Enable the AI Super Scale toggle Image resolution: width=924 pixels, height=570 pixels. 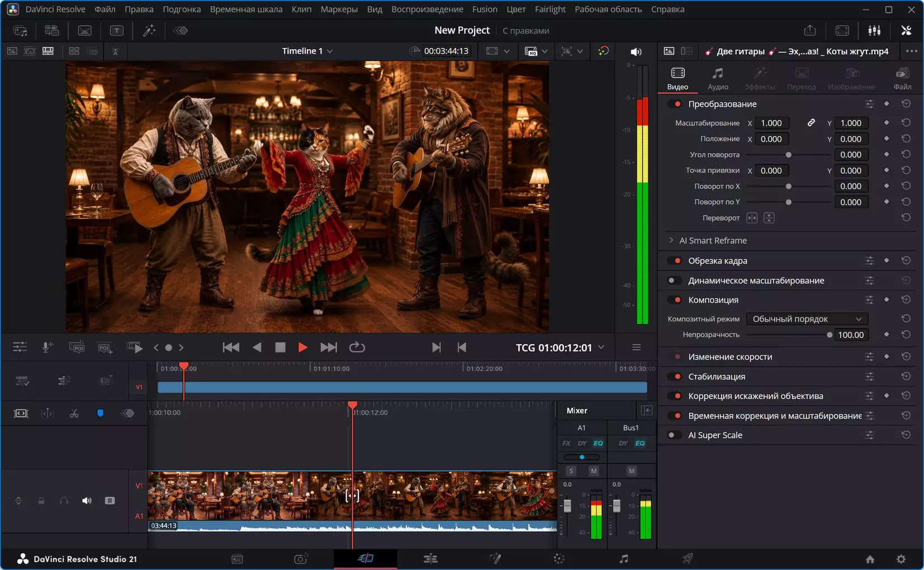[x=675, y=435]
